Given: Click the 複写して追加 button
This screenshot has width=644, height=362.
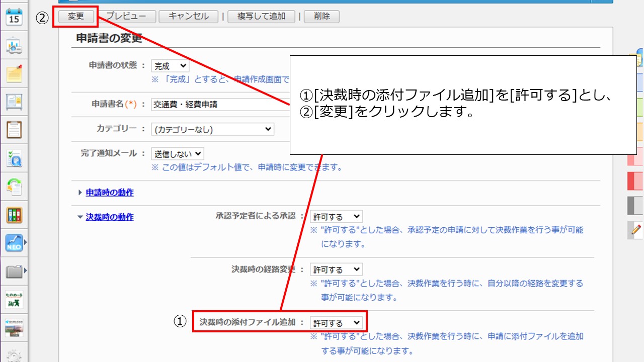Looking at the screenshot, I should tap(261, 16).
